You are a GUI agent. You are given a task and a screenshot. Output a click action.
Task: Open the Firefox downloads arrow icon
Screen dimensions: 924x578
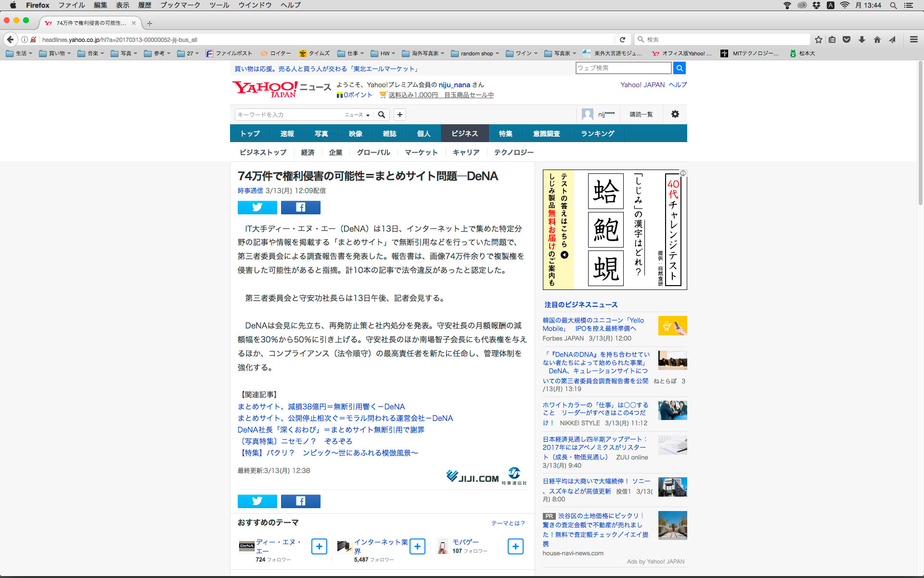pyautogui.click(x=862, y=39)
